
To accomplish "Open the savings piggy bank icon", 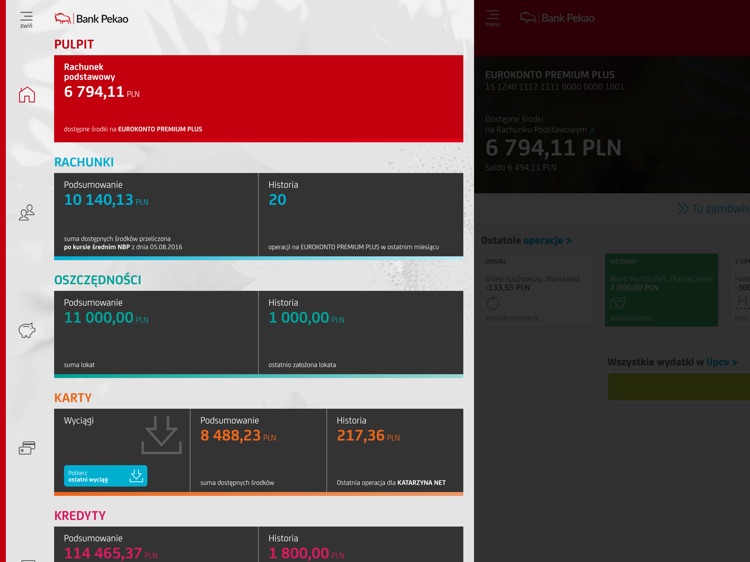I will click(x=27, y=331).
